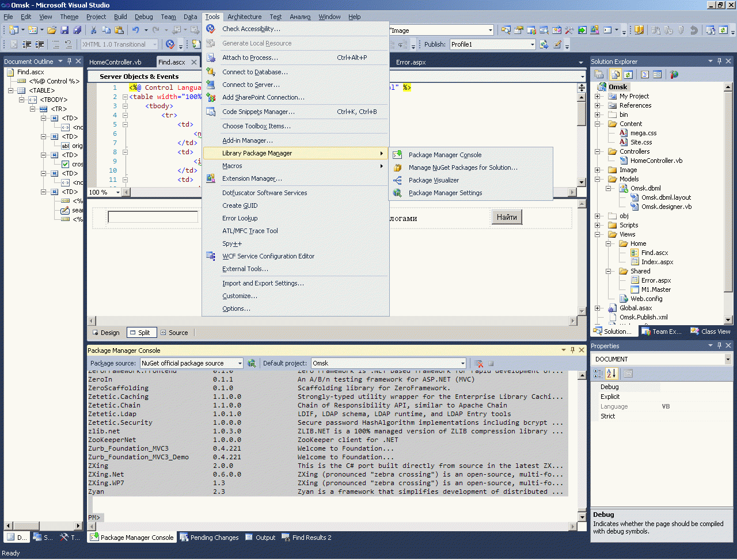737x560 pixels.
Task: Click the search text box in designer
Action: point(153,217)
